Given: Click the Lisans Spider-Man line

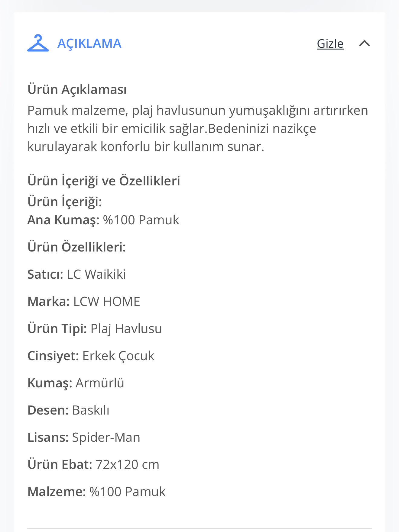Looking at the screenshot, I should [x=84, y=437].
